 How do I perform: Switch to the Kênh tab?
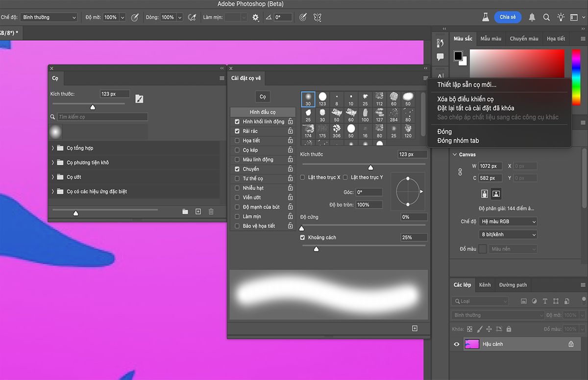485,285
